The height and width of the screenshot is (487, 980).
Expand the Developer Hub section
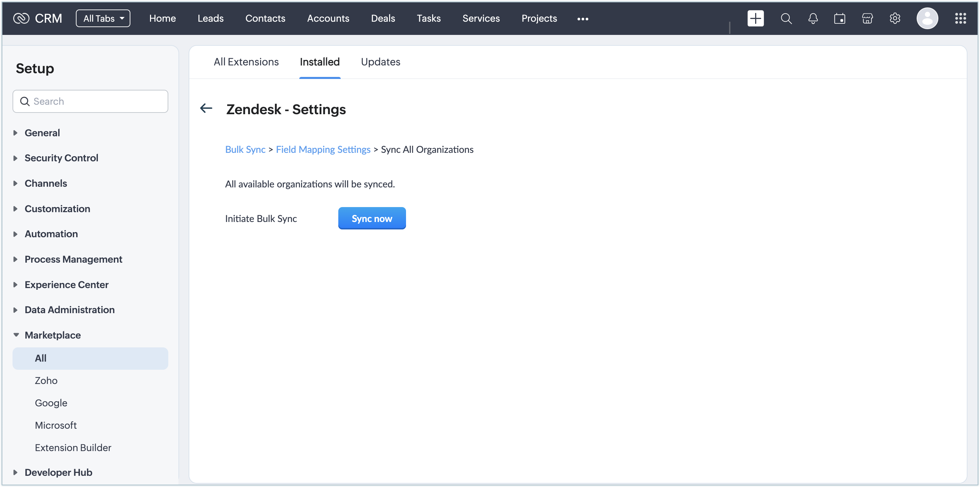[x=58, y=472]
